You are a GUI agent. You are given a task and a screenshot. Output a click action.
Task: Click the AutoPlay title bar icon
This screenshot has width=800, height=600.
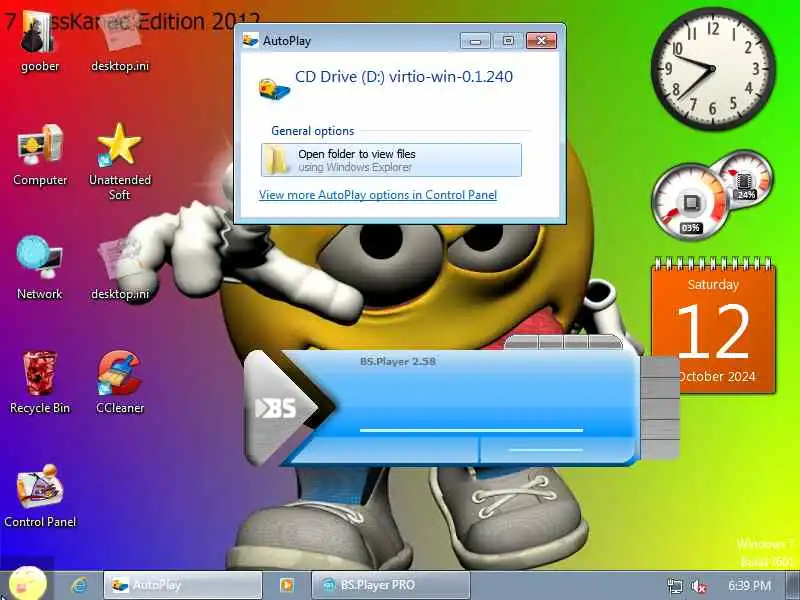click(250, 40)
